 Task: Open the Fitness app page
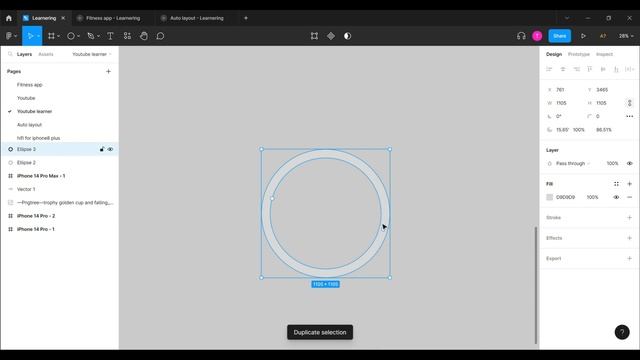point(29,85)
